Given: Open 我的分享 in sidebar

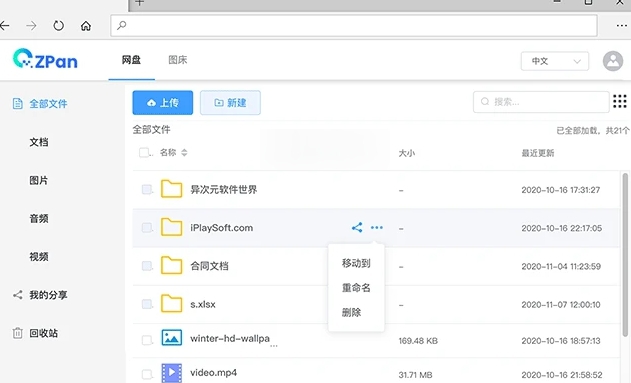Looking at the screenshot, I should tap(48, 295).
